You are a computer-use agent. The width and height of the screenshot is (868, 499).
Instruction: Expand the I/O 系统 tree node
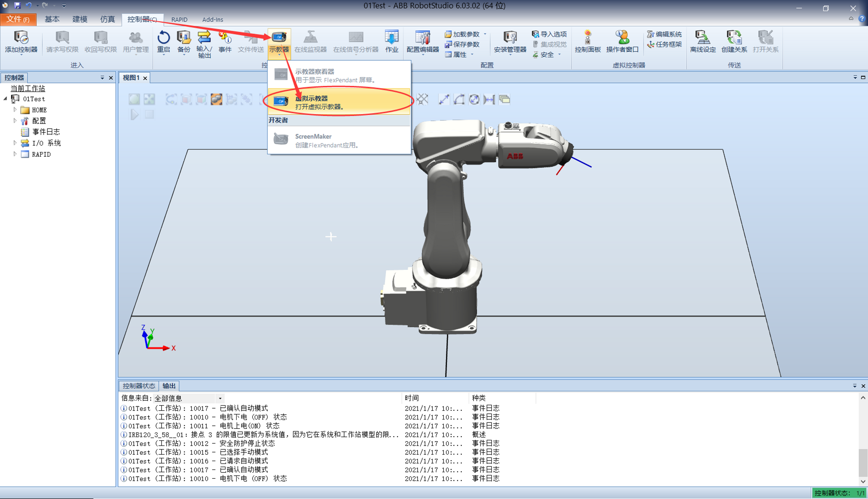click(x=15, y=143)
